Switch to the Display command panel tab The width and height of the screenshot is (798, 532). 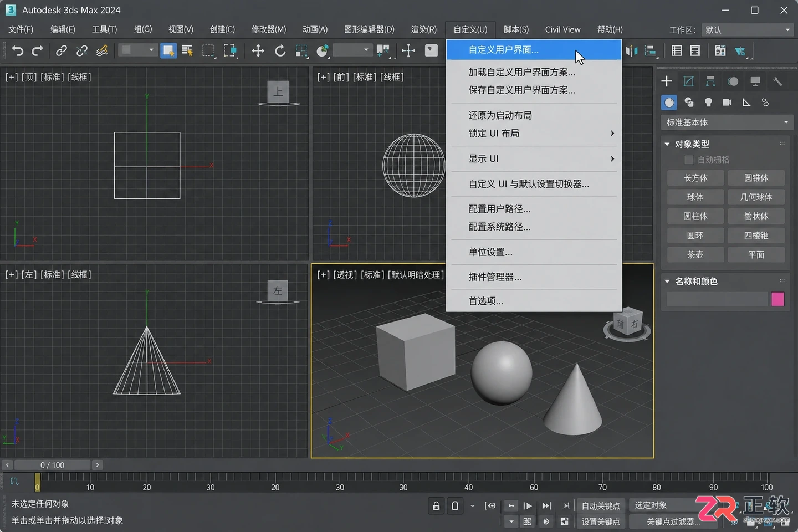click(755, 81)
